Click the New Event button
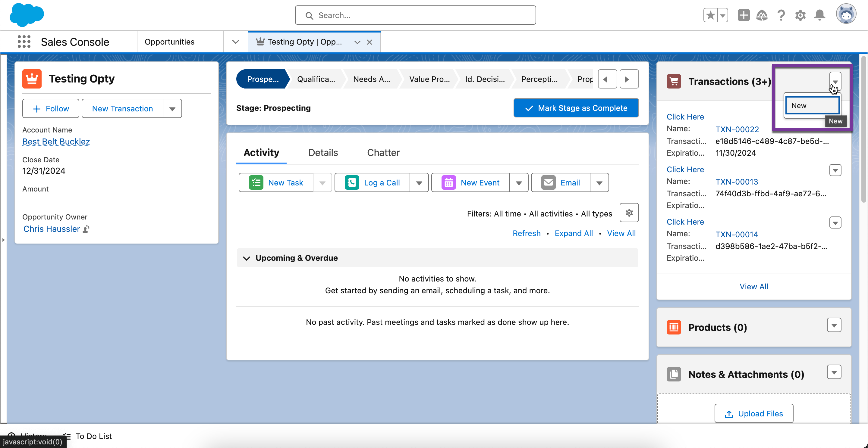The width and height of the screenshot is (868, 448). [x=470, y=182]
